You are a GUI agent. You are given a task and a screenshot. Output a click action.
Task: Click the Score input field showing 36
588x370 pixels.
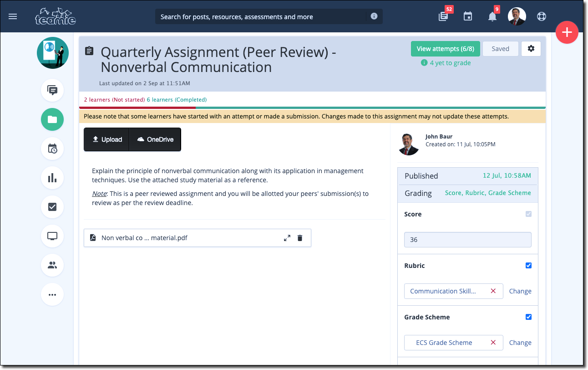[x=468, y=240]
